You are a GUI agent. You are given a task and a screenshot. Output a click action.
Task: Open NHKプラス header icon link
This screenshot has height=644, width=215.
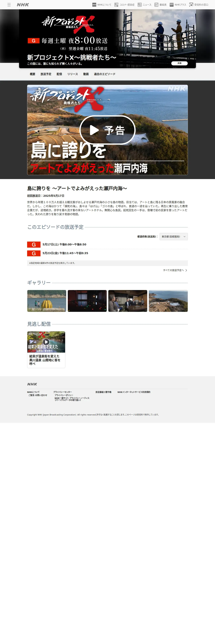tap(178, 5)
